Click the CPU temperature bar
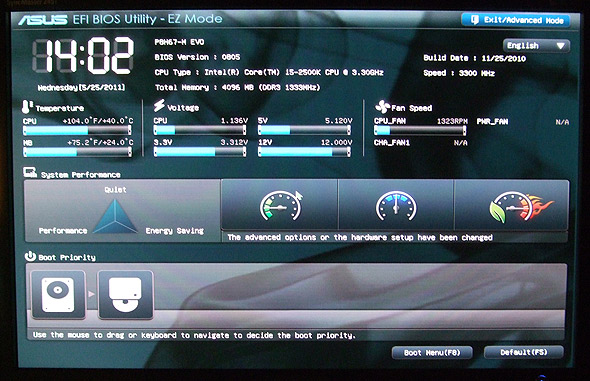 tap(77, 130)
